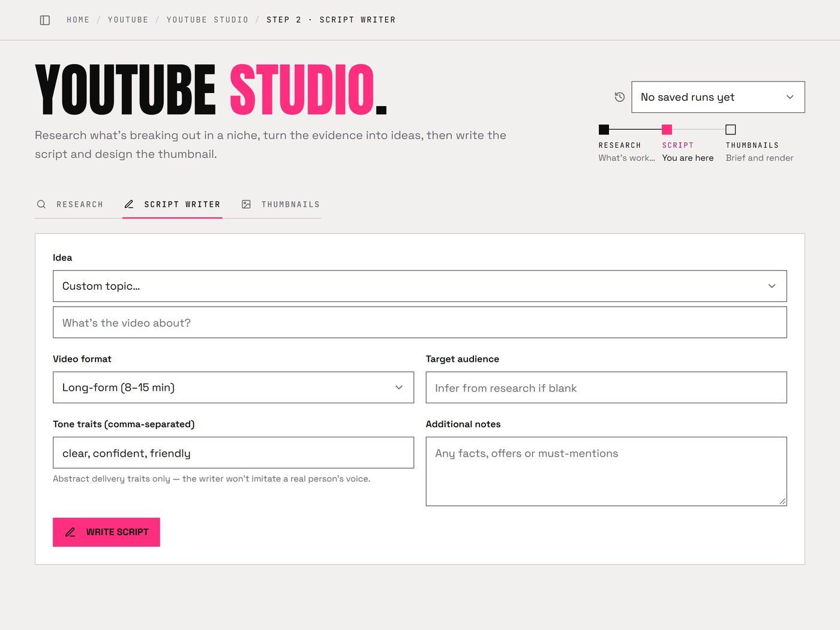The width and height of the screenshot is (840, 630).
Task: Click the pencil icon on Script Writer tab
Action: click(x=129, y=204)
